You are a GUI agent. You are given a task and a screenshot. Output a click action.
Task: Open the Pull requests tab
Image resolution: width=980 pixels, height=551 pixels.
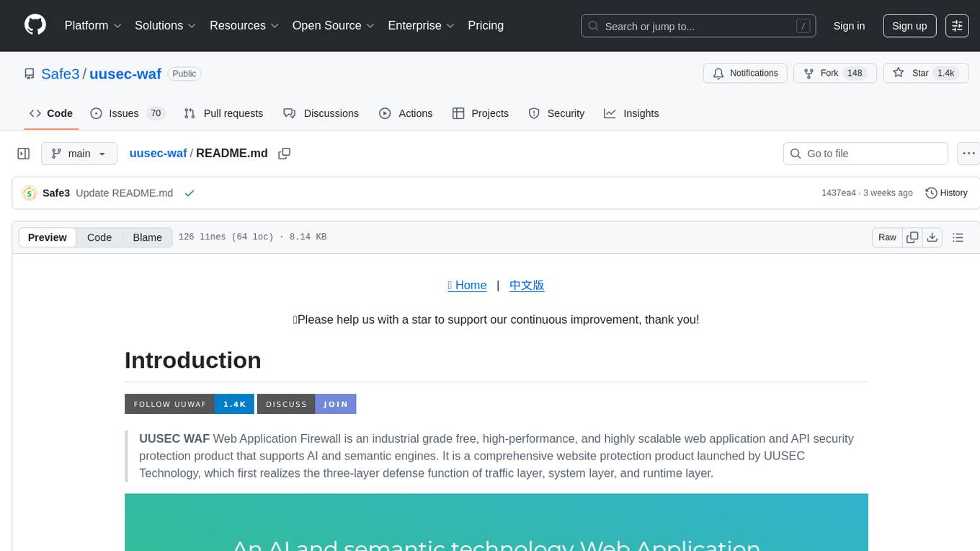223,113
